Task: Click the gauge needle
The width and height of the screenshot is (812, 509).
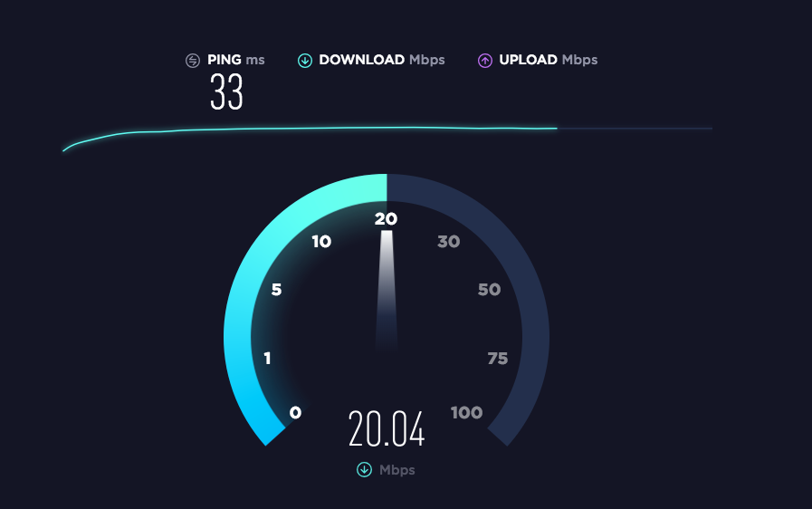Action: (387, 290)
